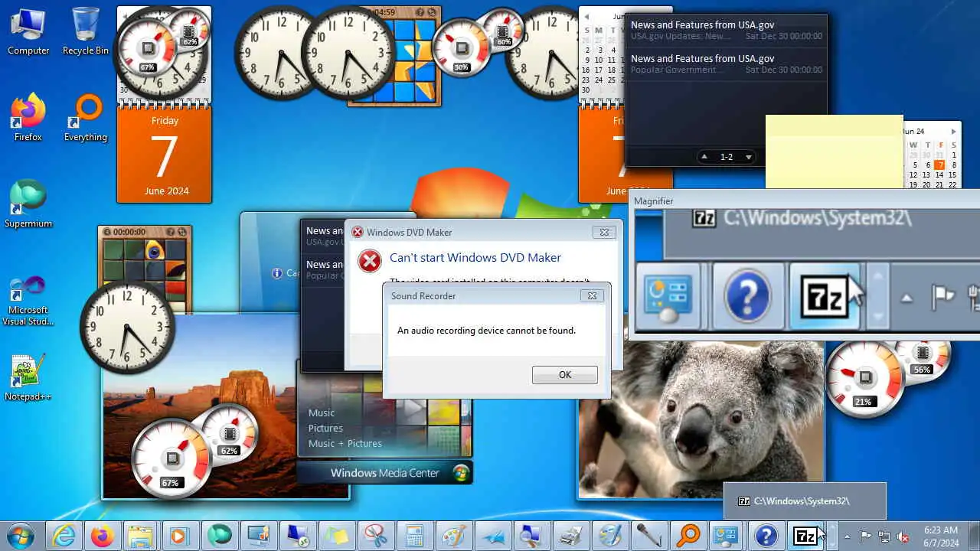980x551 pixels.
Task: Open Help and Support taskbar icon
Action: tap(766, 536)
